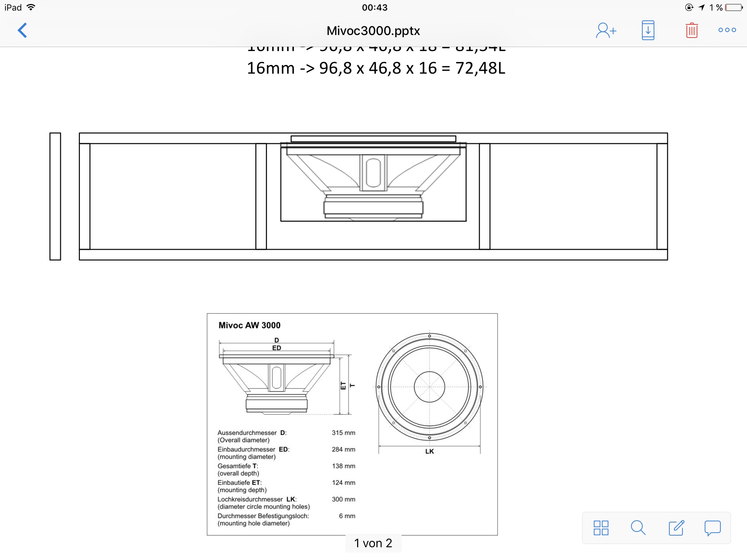Tap the '300 mm' hole circle value
747x560 pixels.
(x=343, y=499)
